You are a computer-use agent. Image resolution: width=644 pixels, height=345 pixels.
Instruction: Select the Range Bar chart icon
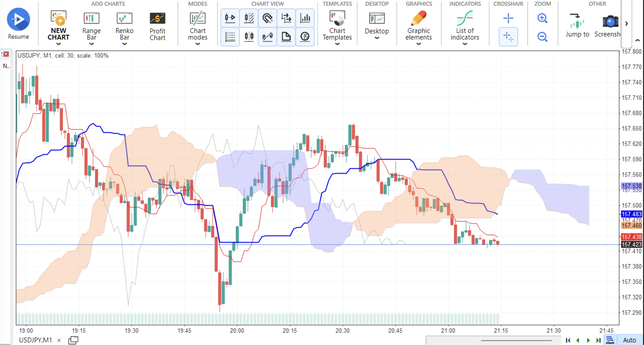[91, 18]
